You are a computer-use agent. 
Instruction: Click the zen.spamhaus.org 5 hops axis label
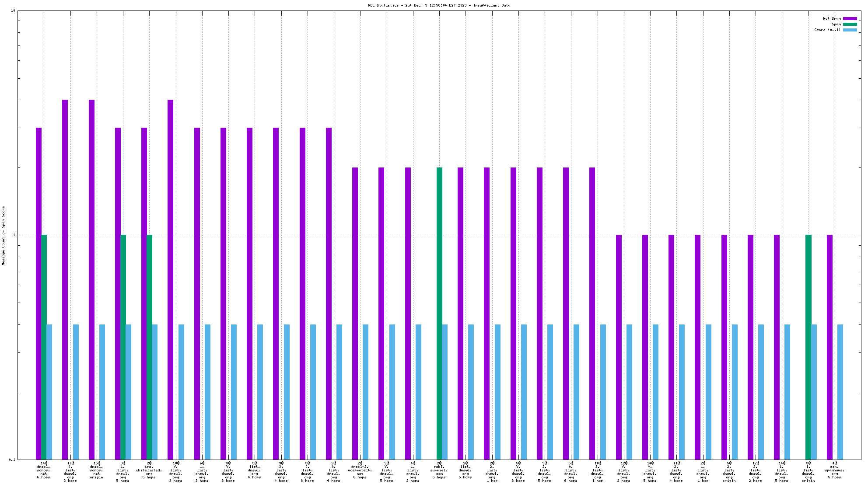pyautogui.click(x=834, y=470)
